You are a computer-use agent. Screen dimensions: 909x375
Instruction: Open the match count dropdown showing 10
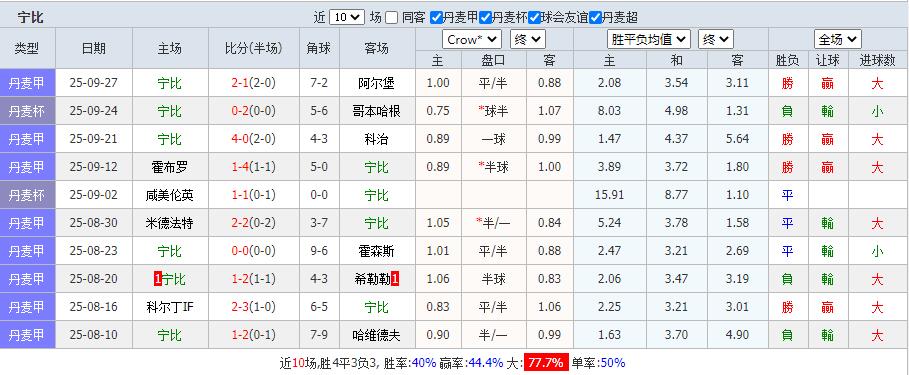[x=347, y=17]
